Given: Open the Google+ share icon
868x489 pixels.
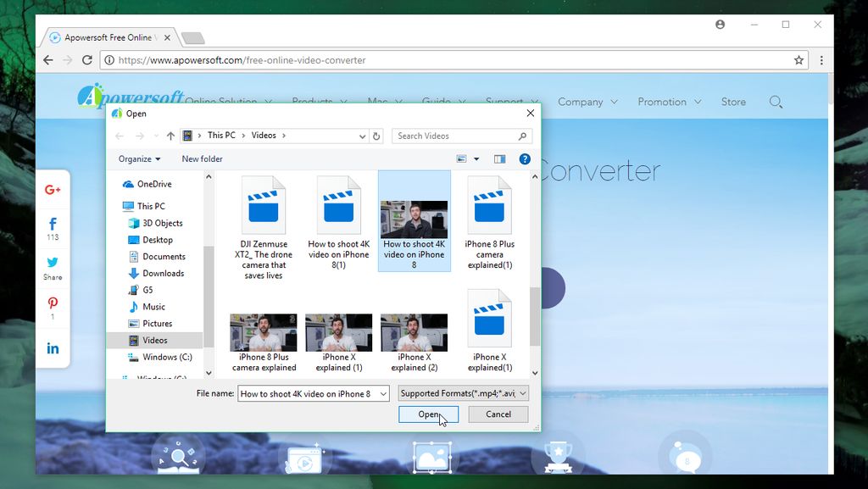Looking at the screenshot, I should (53, 189).
